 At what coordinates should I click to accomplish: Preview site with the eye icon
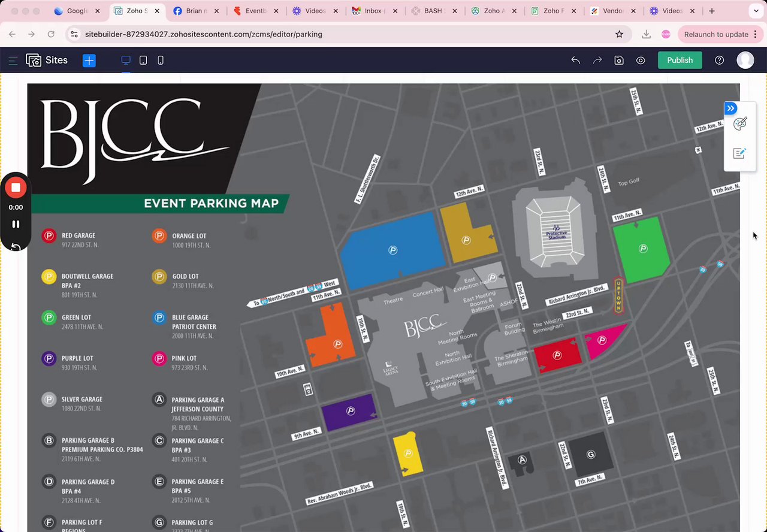pos(641,61)
